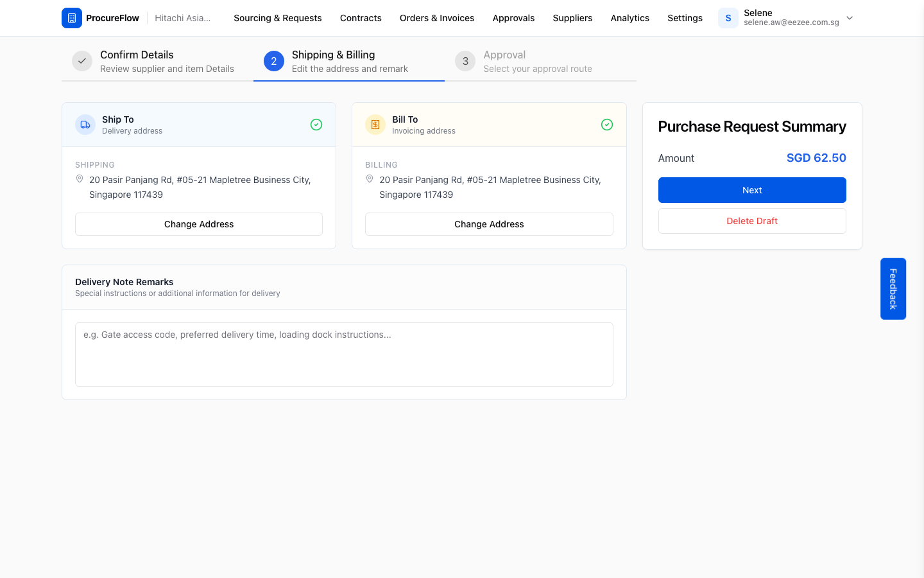Go to Approvals section
924x578 pixels.
(513, 18)
